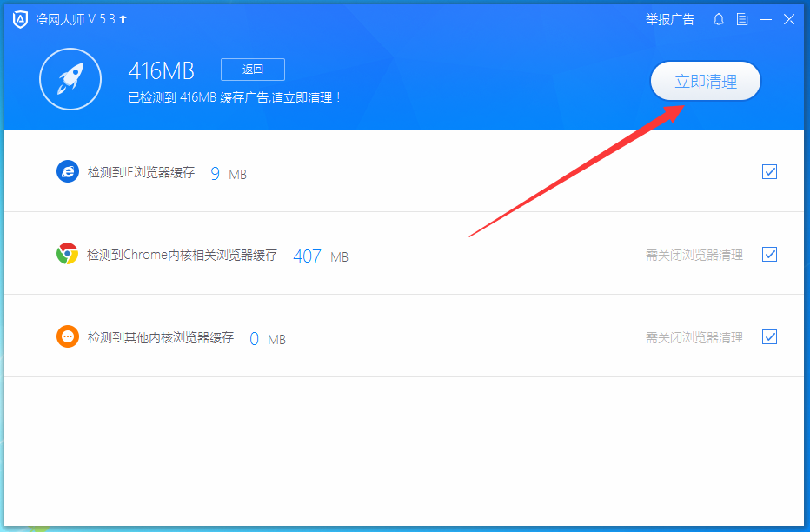Click the 立即清理 button

pyautogui.click(x=705, y=80)
